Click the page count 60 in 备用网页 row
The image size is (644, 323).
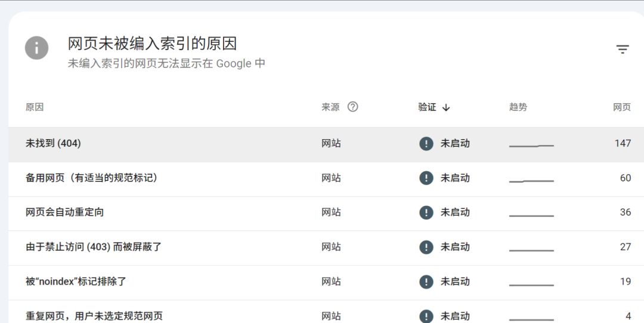[626, 178]
